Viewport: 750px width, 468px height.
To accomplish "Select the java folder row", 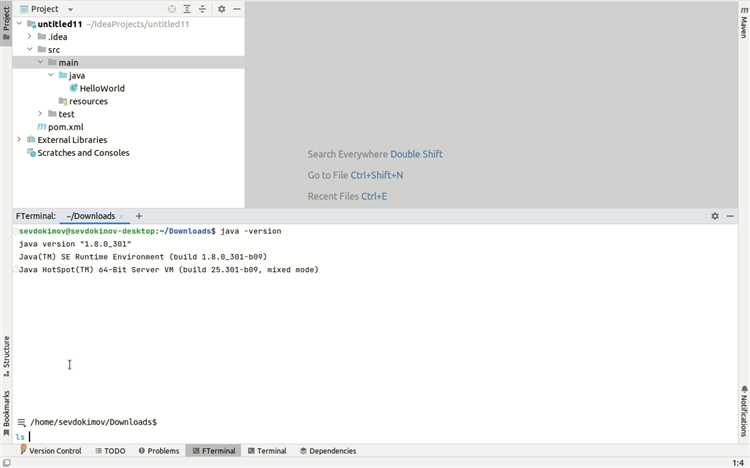I will tap(129, 76).
